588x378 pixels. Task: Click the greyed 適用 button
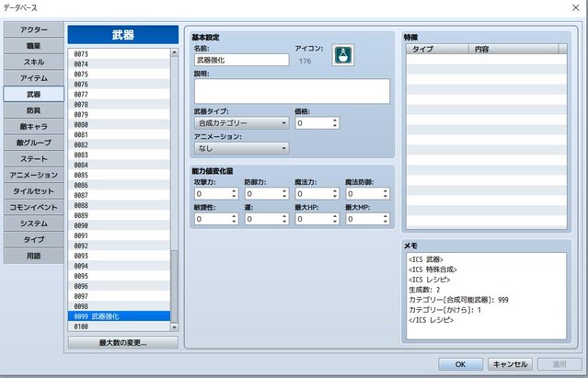point(559,364)
